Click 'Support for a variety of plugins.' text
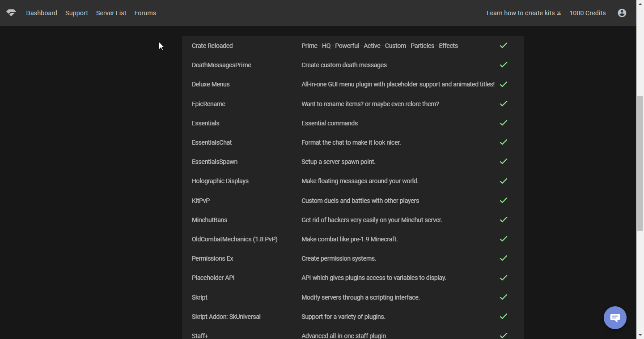644x339 pixels. (x=343, y=317)
